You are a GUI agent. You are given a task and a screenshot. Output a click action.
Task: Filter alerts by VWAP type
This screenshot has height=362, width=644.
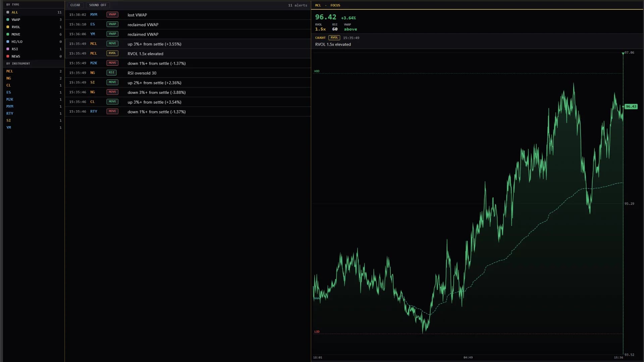pos(34,20)
